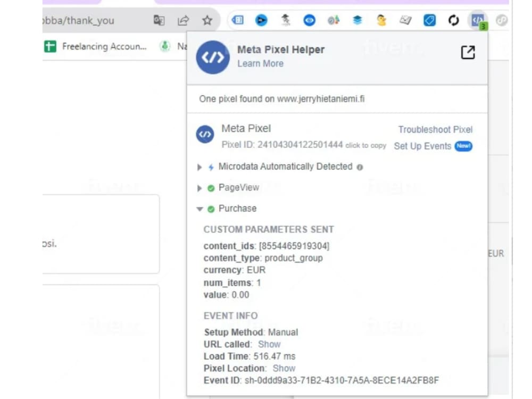Click the green status check beside PageView
This screenshot has height=399, width=532.
pyautogui.click(x=212, y=187)
